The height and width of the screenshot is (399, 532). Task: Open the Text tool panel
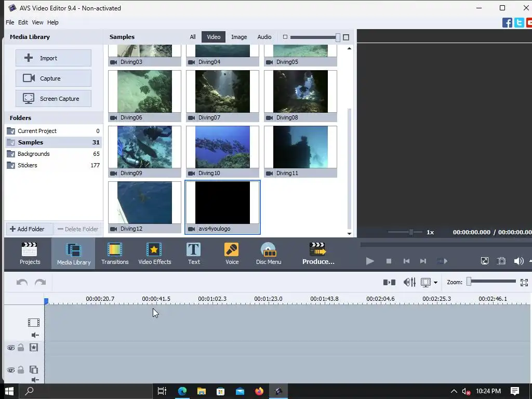pyautogui.click(x=194, y=254)
